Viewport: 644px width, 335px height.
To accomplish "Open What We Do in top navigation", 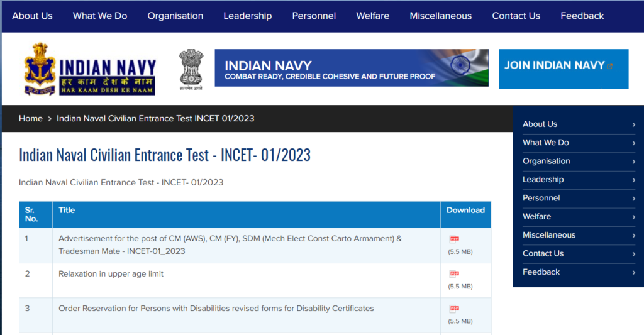I will tap(100, 16).
